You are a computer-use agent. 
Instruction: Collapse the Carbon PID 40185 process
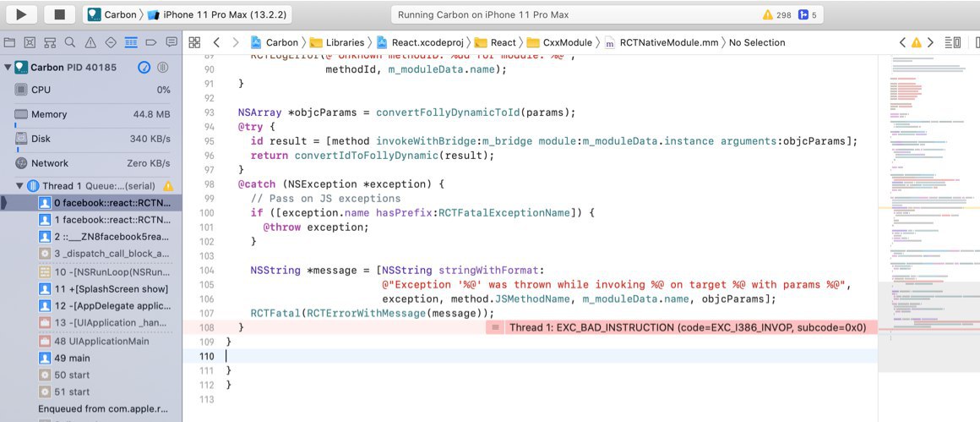(x=7, y=67)
